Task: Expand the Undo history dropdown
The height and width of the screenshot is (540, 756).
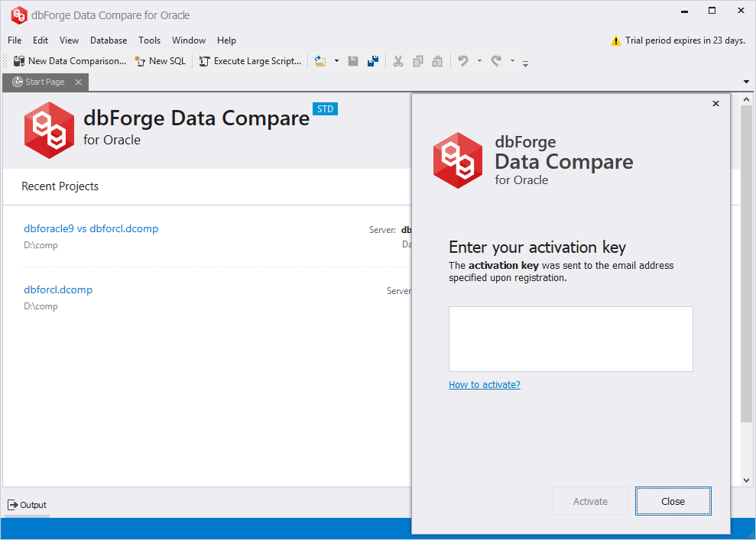Action: tap(479, 61)
